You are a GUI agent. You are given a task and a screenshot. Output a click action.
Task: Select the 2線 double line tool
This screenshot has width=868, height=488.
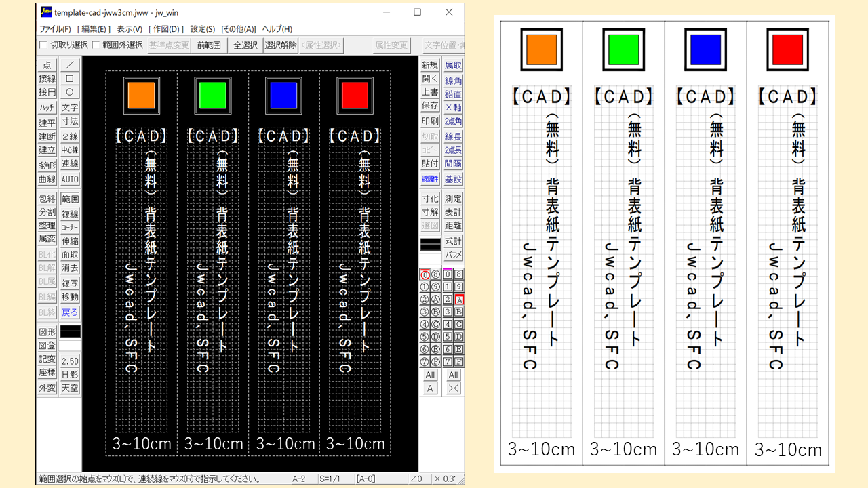(x=70, y=136)
